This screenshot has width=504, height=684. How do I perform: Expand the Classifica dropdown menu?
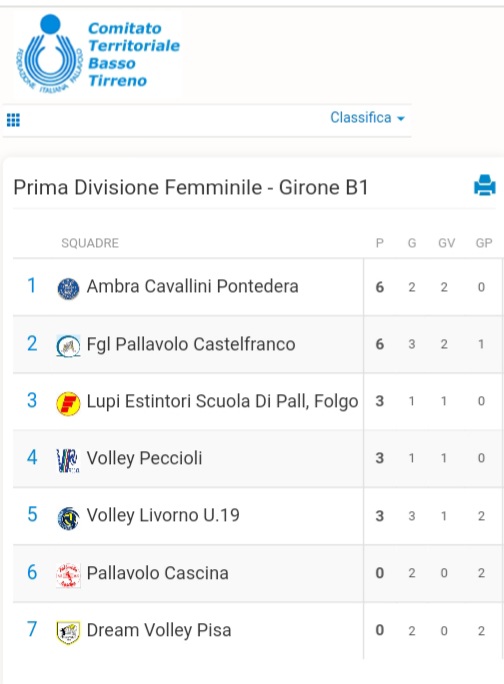tap(367, 118)
